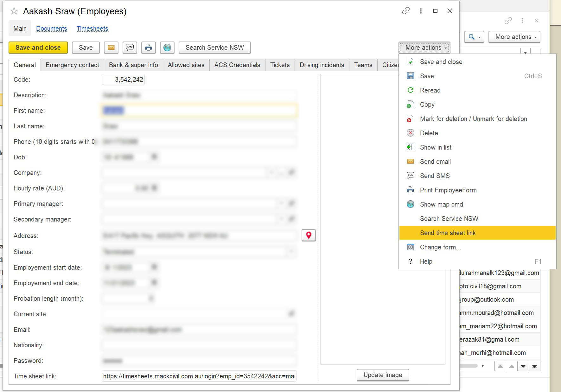Click the Probation length stepper control

click(x=152, y=298)
